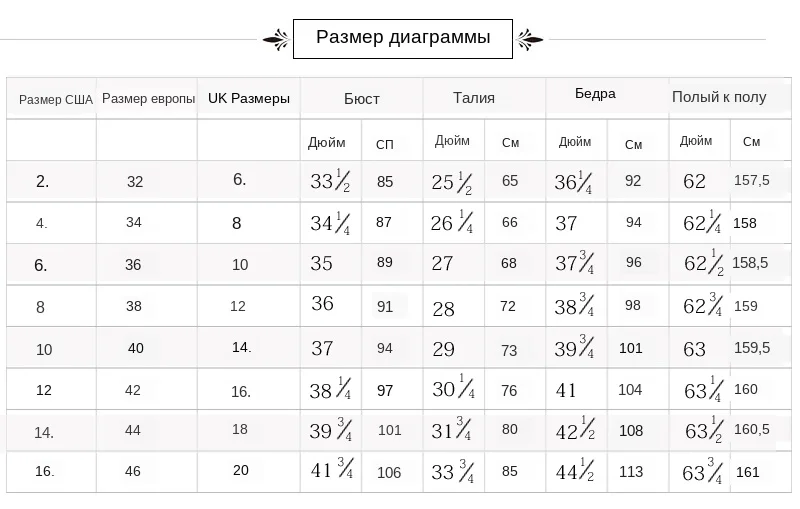Click the Талия column header
Image resolution: width=800 pixels, height=509 pixels.
tap(473, 98)
